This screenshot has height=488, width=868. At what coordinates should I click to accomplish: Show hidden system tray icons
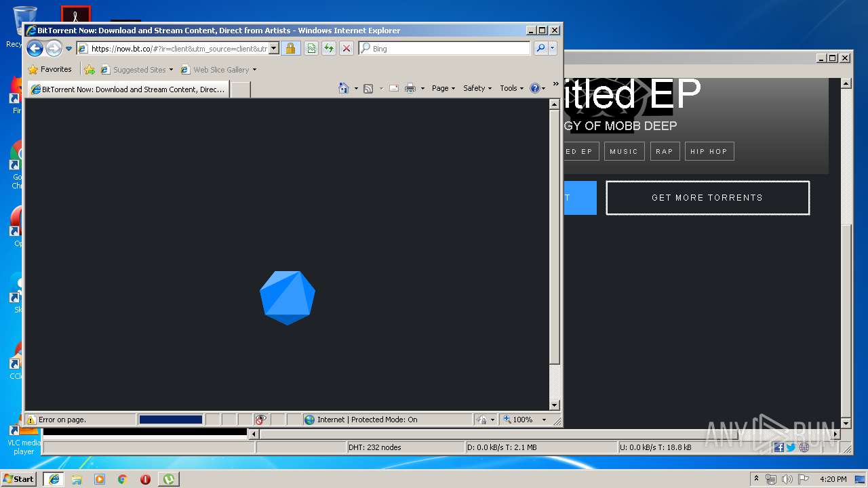point(757,479)
